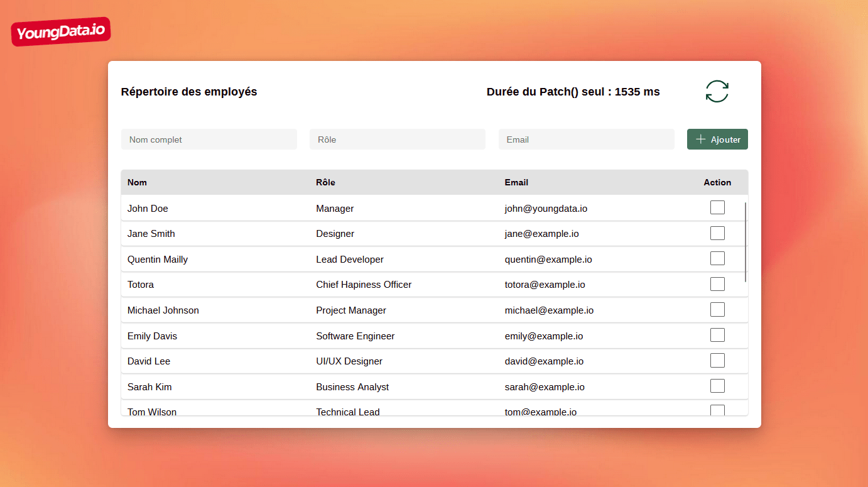Click the emily@example.io email
Viewport: 868px width, 487px height.
pos(544,336)
